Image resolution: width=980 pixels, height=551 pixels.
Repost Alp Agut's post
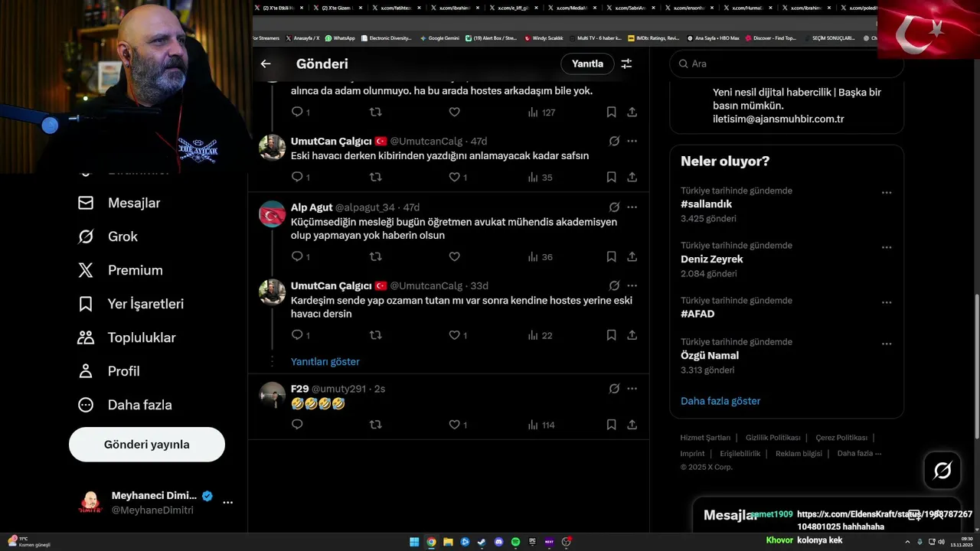375,256
